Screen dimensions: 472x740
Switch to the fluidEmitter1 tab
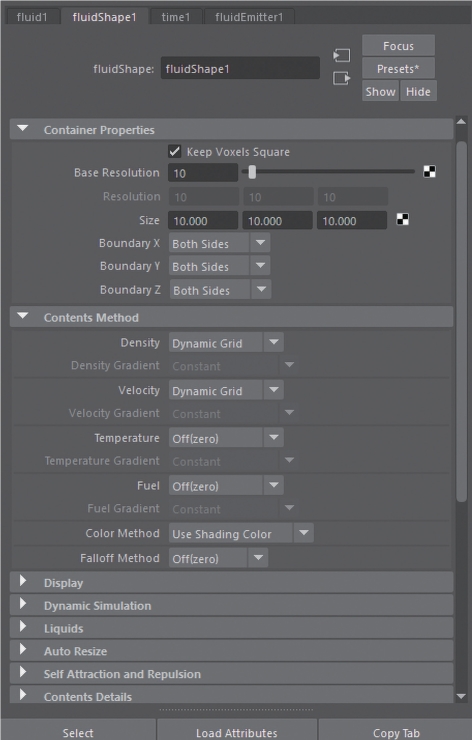pyautogui.click(x=249, y=17)
